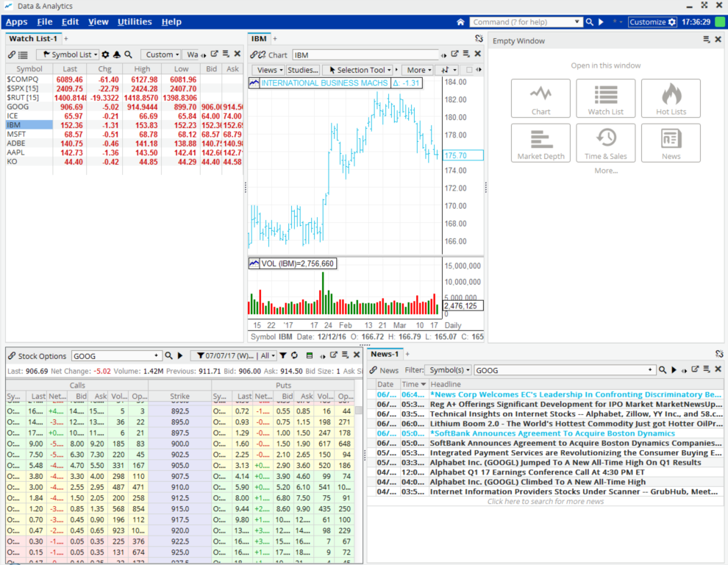Open Hot Lists in the Empty Window
This screenshot has height=565, width=728.
coord(671,98)
